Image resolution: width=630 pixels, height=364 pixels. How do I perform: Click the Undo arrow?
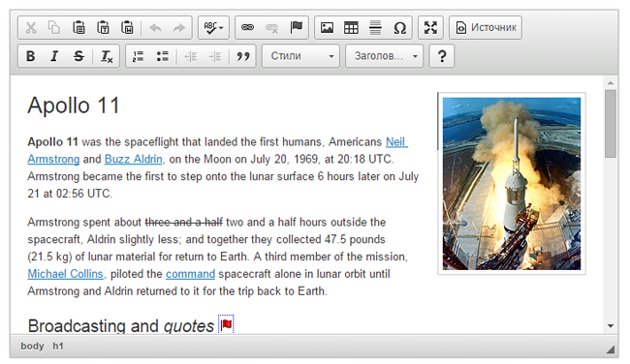click(155, 28)
